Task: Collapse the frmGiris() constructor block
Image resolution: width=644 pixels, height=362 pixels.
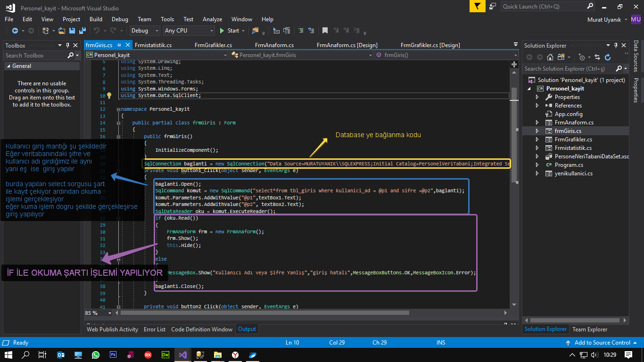Action: 118,136
